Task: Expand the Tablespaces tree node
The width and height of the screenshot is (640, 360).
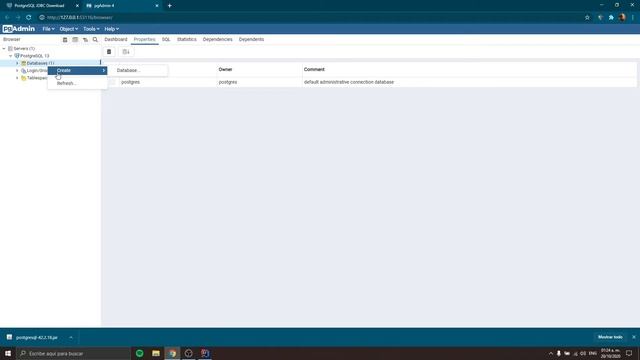Action: pyautogui.click(x=17, y=78)
